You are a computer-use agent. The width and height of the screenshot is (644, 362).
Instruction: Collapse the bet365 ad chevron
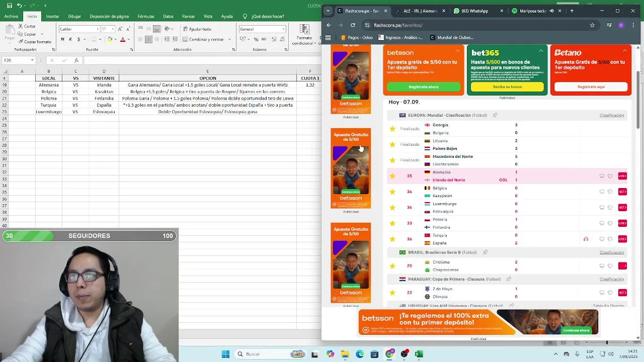tap(541, 50)
